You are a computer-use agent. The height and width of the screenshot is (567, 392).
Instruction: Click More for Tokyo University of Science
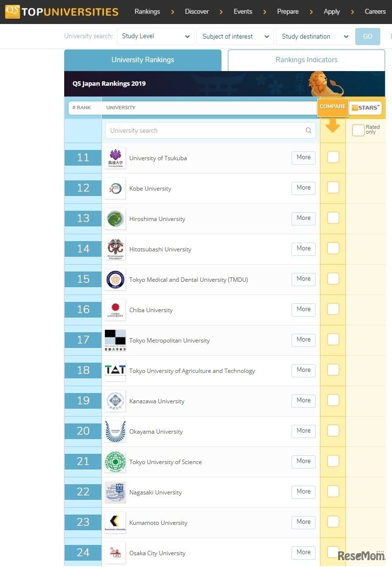point(303,461)
